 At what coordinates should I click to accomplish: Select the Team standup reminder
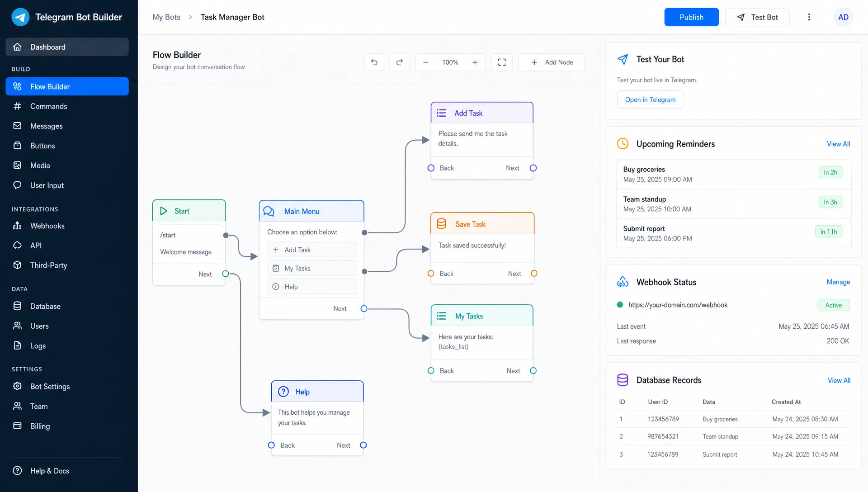(734, 204)
